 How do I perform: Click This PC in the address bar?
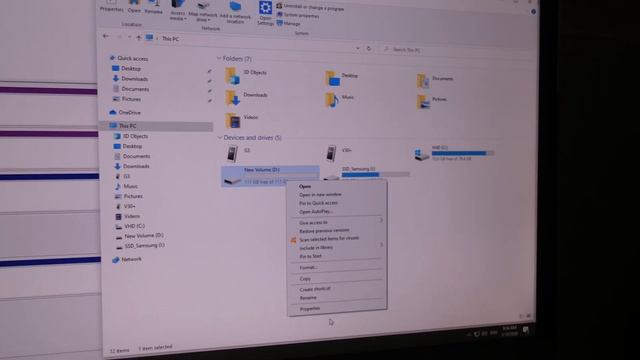point(170,39)
